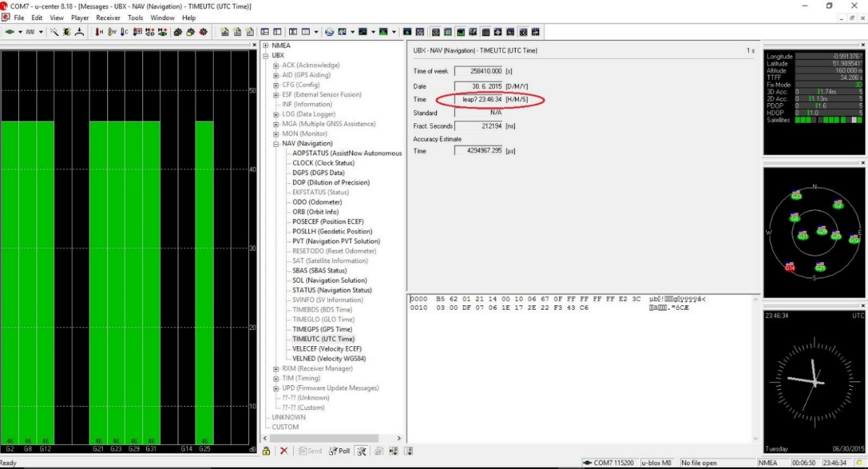Open the Window menu
The width and height of the screenshot is (868, 469).
163,17
